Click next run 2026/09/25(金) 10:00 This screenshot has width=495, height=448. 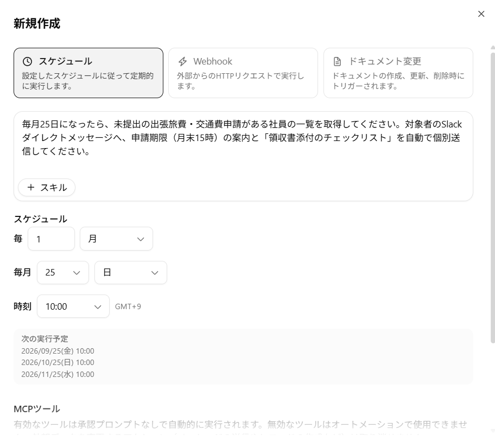click(x=58, y=351)
